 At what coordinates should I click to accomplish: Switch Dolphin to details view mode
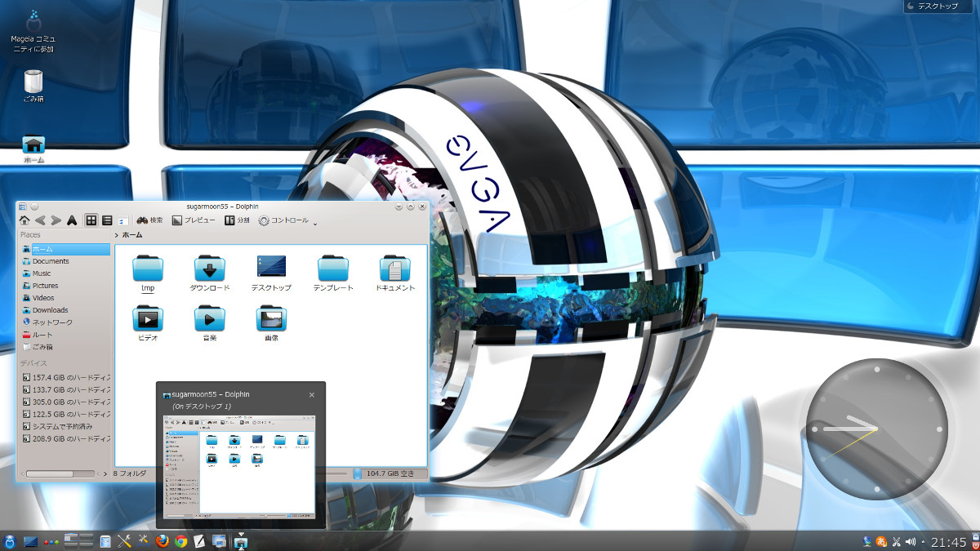tap(106, 220)
